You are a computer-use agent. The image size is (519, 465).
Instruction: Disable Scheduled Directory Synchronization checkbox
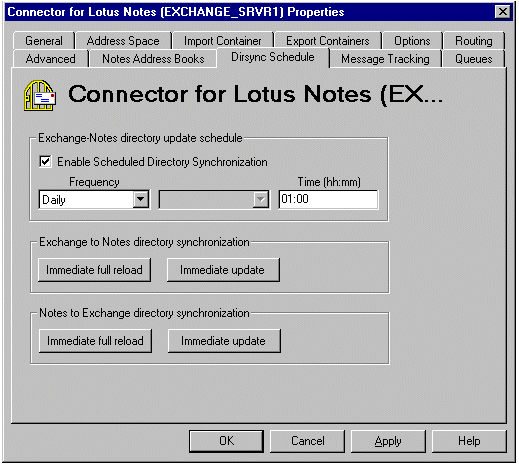pos(45,162)
